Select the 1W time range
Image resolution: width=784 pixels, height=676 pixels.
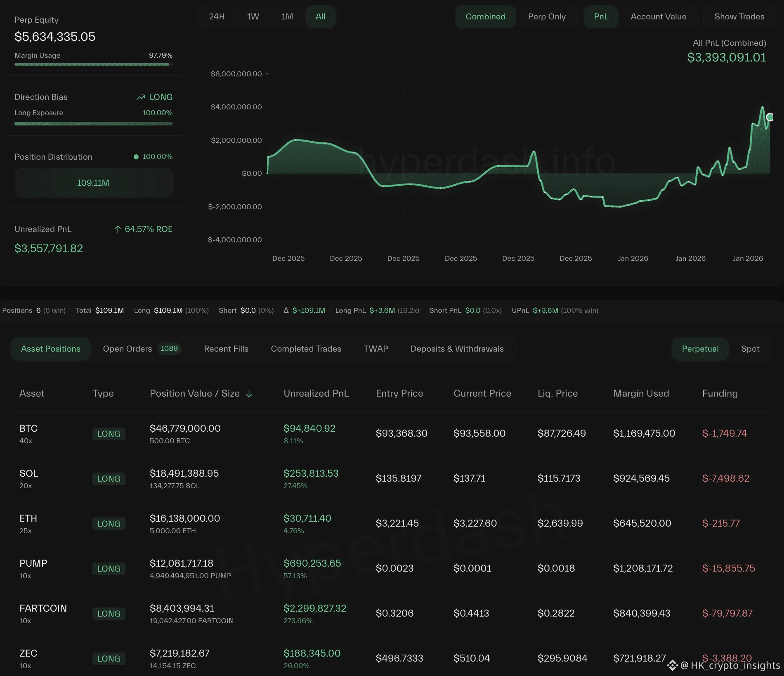253,17
